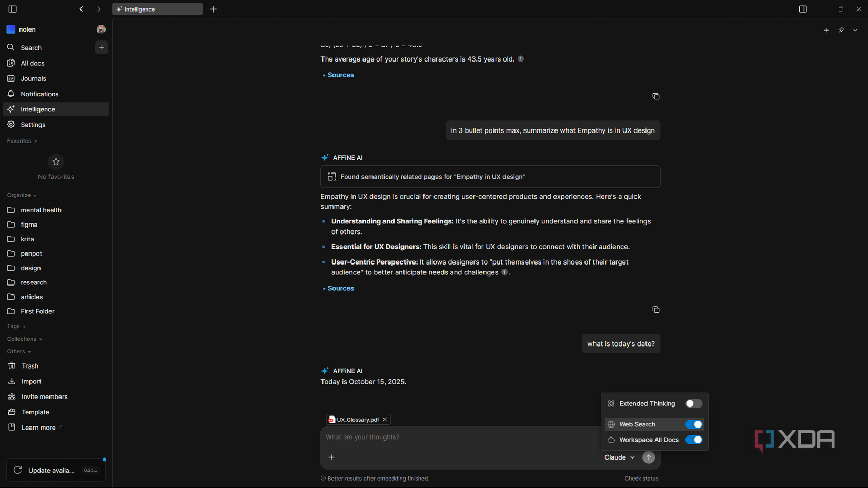The image size is (868, 488).
Task: Open citation 1 after needs and challenges
Action: point(504,272)
